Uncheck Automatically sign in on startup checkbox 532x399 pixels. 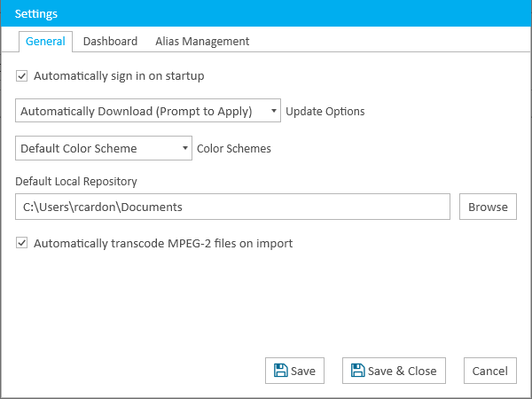pyautogui.click(x=21, y=75)
